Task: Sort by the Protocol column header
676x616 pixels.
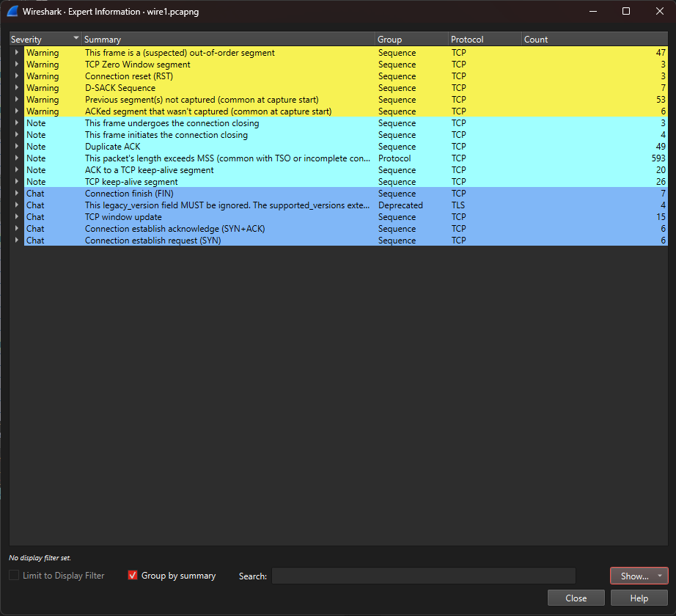Action: click(x=485, y=39)
